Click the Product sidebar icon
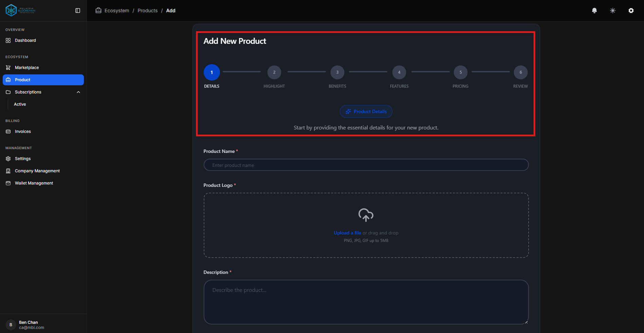The height and width of the screenshot is (333, 644). click(8, 80)
